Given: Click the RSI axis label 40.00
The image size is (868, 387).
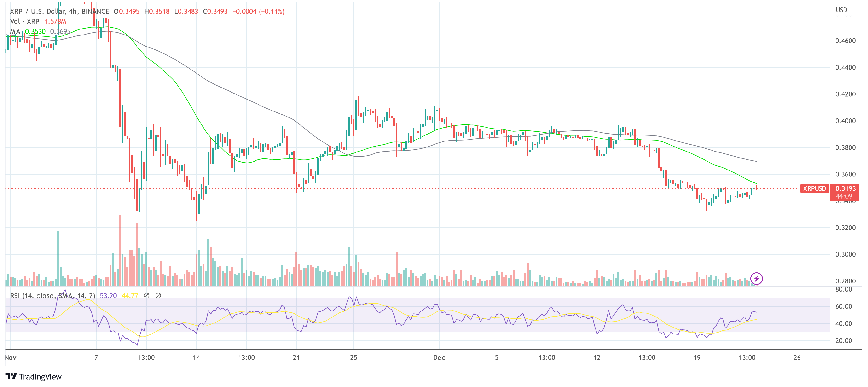Looking at the screenshot, I should coord(844,324).
